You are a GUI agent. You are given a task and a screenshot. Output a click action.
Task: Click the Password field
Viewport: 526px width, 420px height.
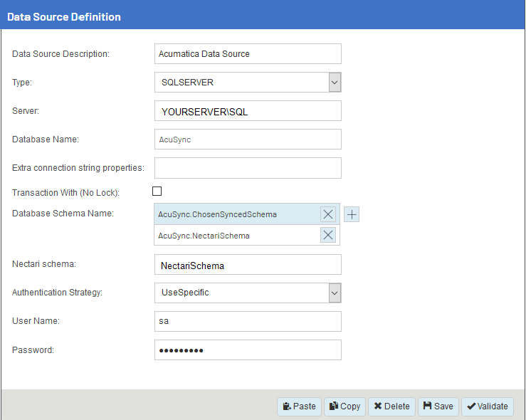[x=248, y=350]
